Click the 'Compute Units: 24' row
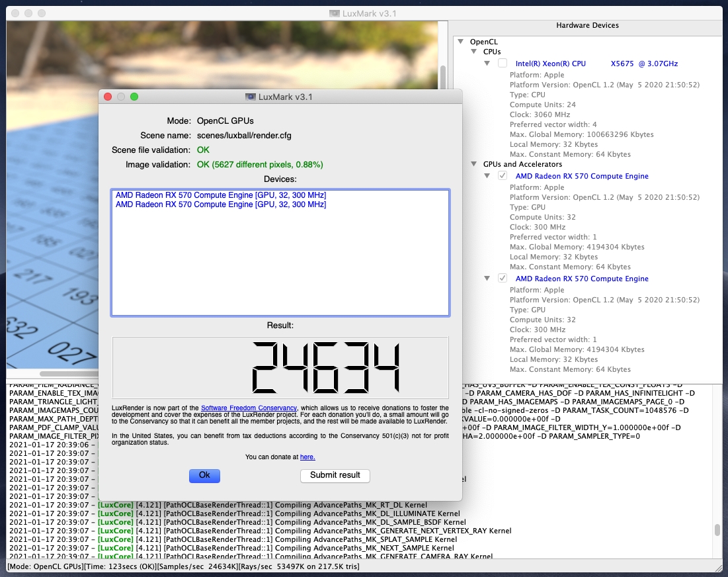Screen dimensions: 728x577 pyautogui.click(x=542, y=105)
